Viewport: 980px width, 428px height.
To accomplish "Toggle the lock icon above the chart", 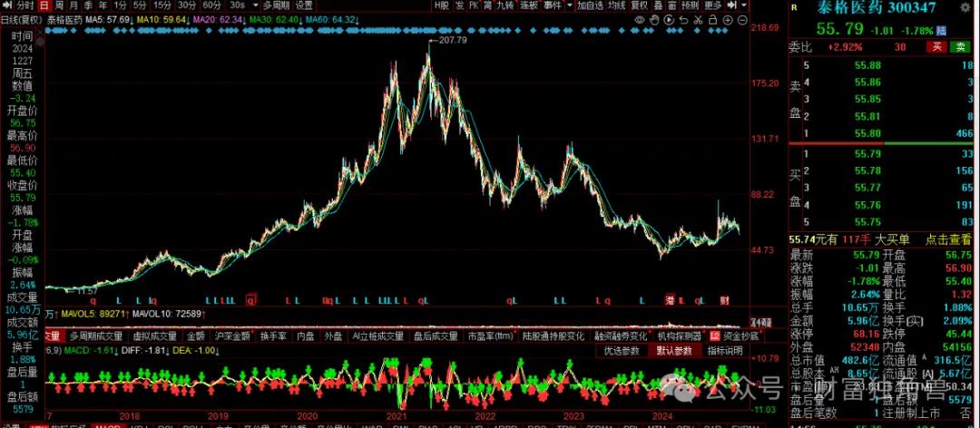I will (x=712, y=19).
